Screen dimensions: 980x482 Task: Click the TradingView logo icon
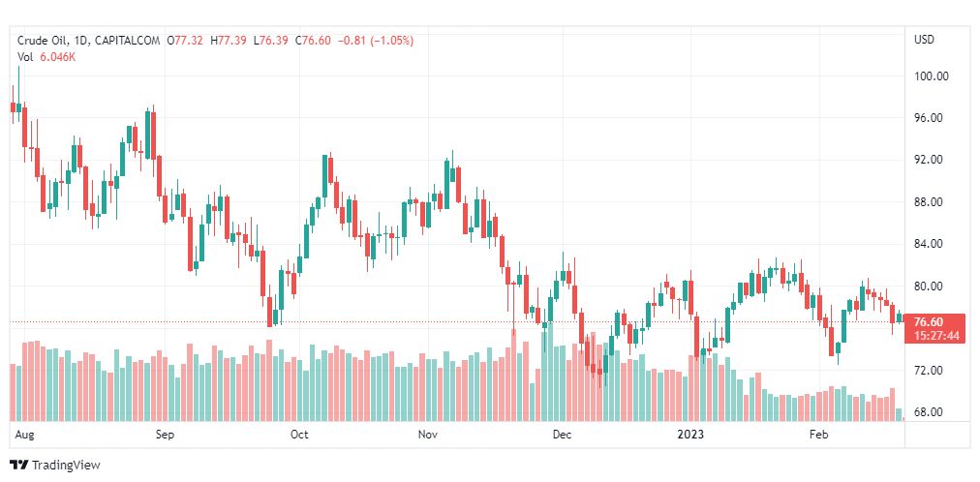18,466
